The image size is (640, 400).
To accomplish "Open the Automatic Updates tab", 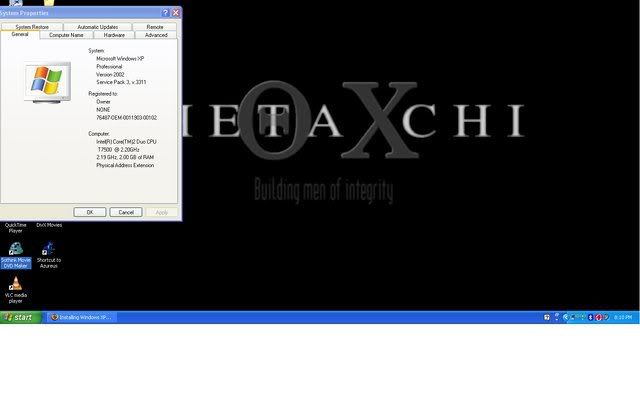I will (x=98, y=27).
